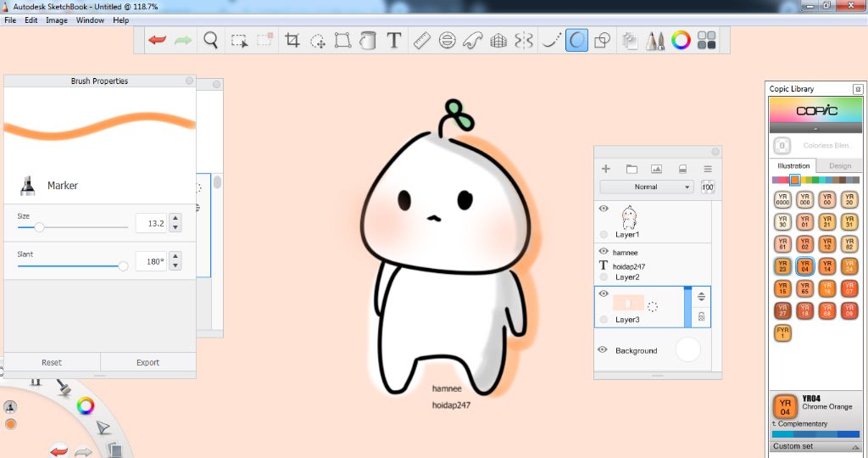Select the Fill bucket tool
The width and height of the screenshot is (868, 458).
coord(367,40)
